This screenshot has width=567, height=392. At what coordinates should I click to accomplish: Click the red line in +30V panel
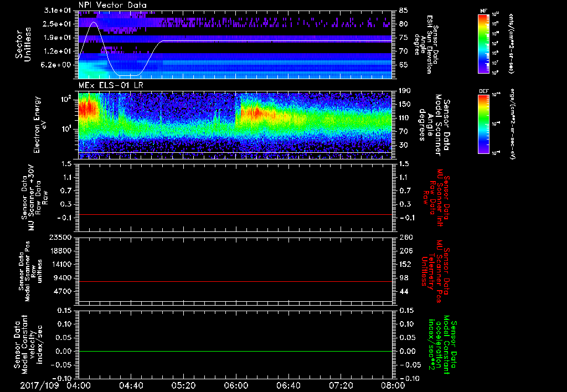(235, 214)
